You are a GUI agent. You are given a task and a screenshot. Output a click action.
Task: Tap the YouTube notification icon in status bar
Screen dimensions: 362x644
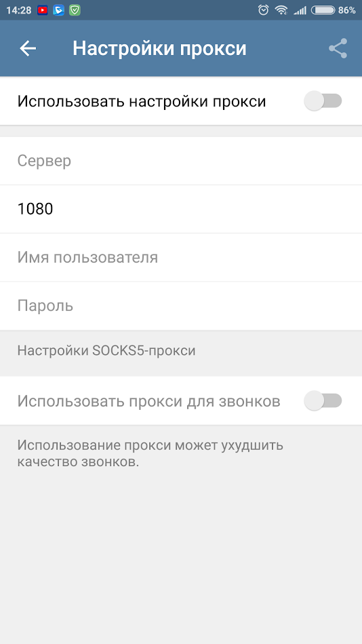coord(42,10)
